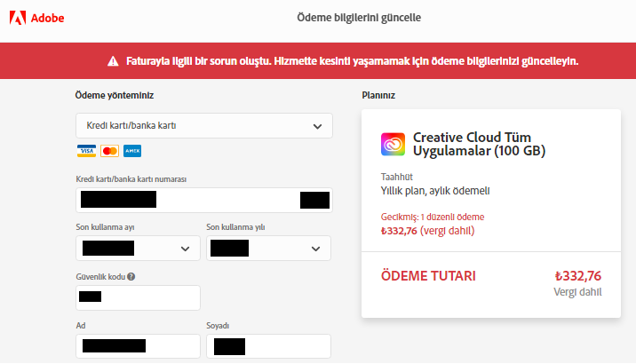Screen dimensions: 636x364
Task: Click the Amex card icon
Action: coord(132,151)
